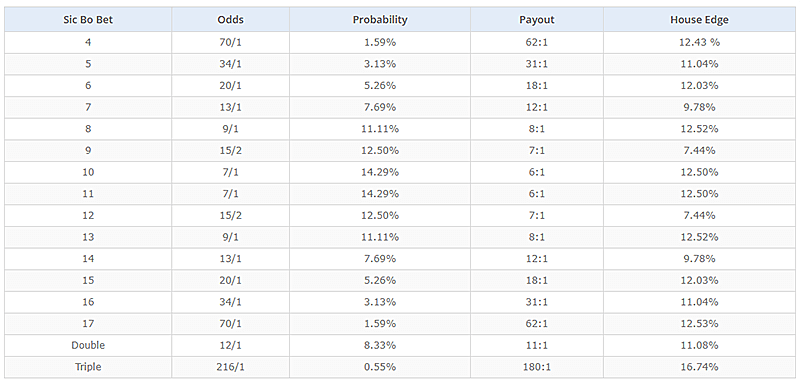
Task: Click the House Edge column header
Action: (699, 20)
